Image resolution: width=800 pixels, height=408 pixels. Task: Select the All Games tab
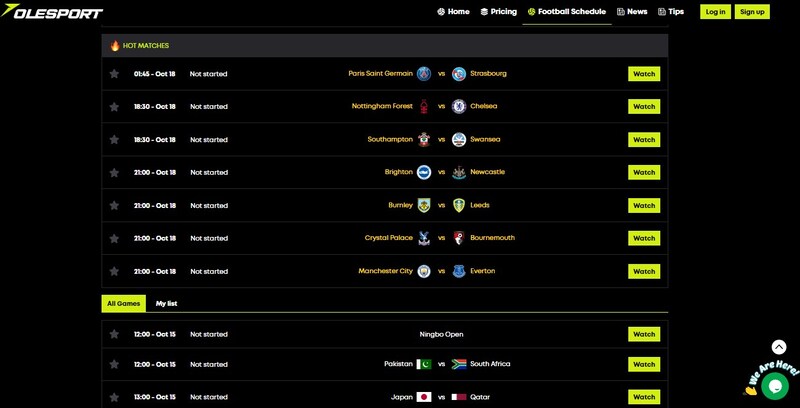[x=123, y=303]
